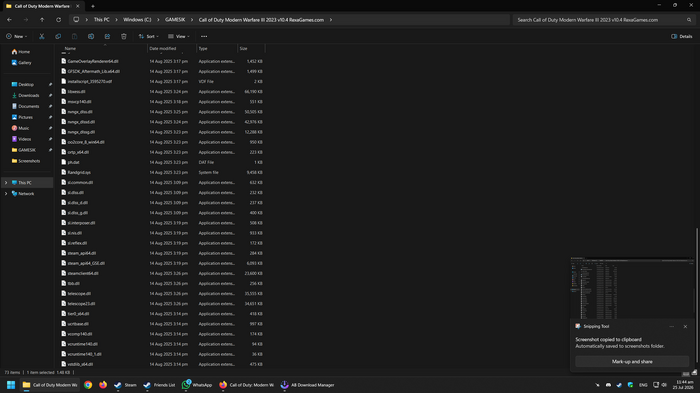
Task: Open a new Explorer tab with the plus button
Action: pos(93,6)
